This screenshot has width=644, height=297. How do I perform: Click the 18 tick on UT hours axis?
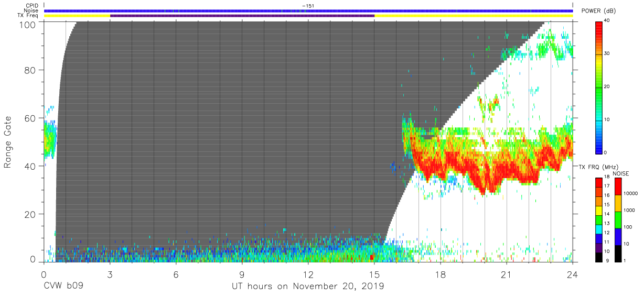click(441, 274)
